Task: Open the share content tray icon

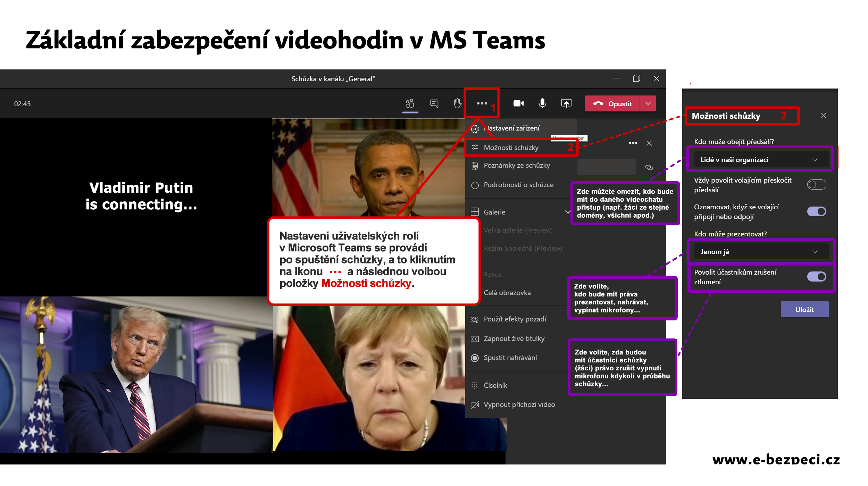Action: pyautogui.click(x=566, y=103)
